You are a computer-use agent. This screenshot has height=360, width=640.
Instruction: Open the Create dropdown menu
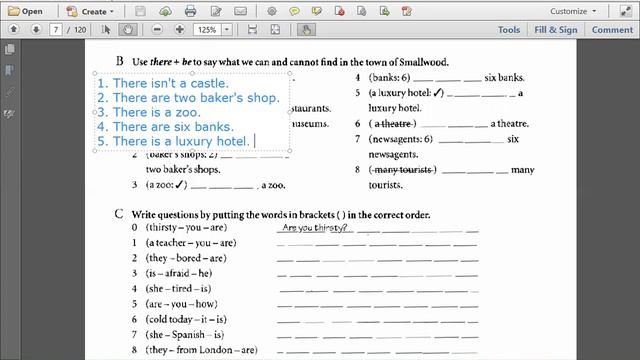(90, 11)
